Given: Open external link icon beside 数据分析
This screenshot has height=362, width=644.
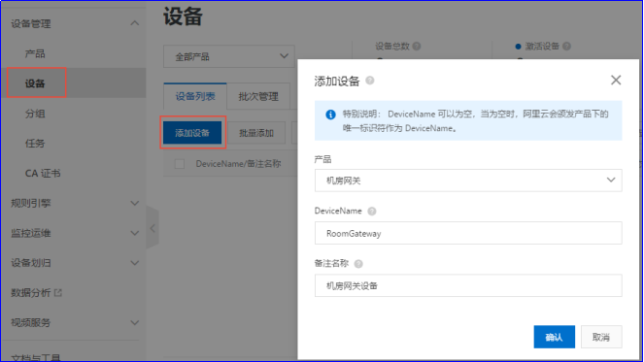Looking at the screenshot, I should (x=58, y=293).
